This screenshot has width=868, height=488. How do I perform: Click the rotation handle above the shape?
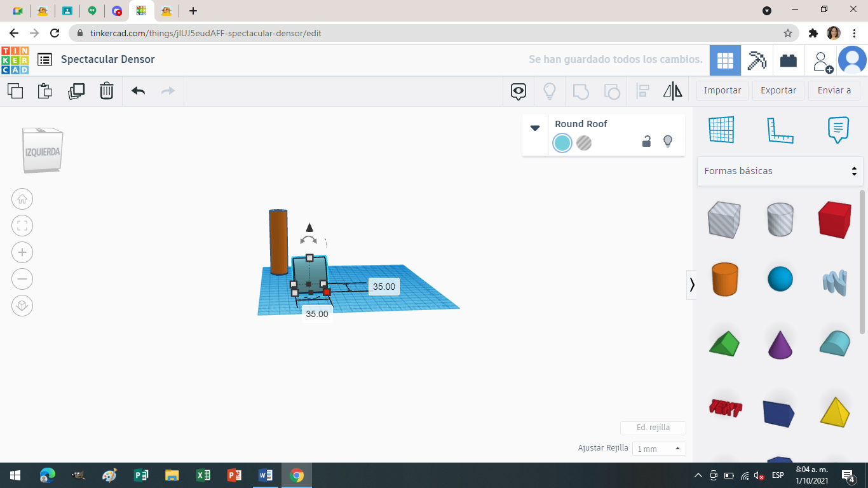tap(309, 240)
